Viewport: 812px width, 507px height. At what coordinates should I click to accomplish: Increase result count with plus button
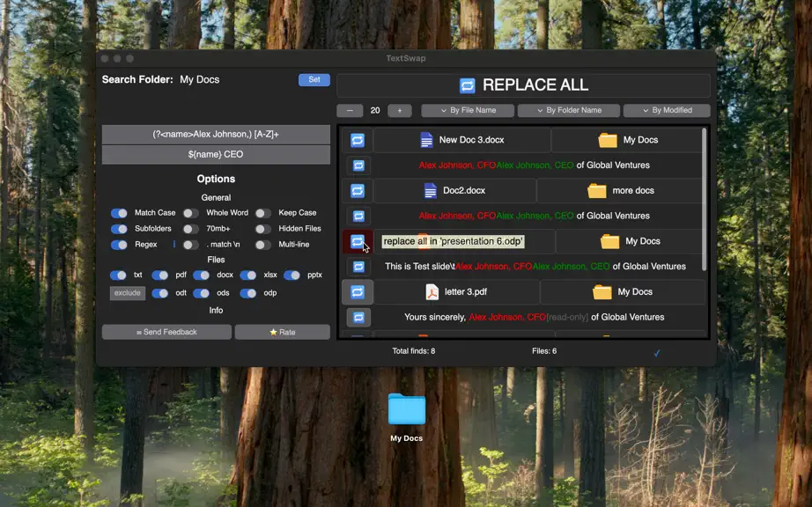(x=399, y=111)
